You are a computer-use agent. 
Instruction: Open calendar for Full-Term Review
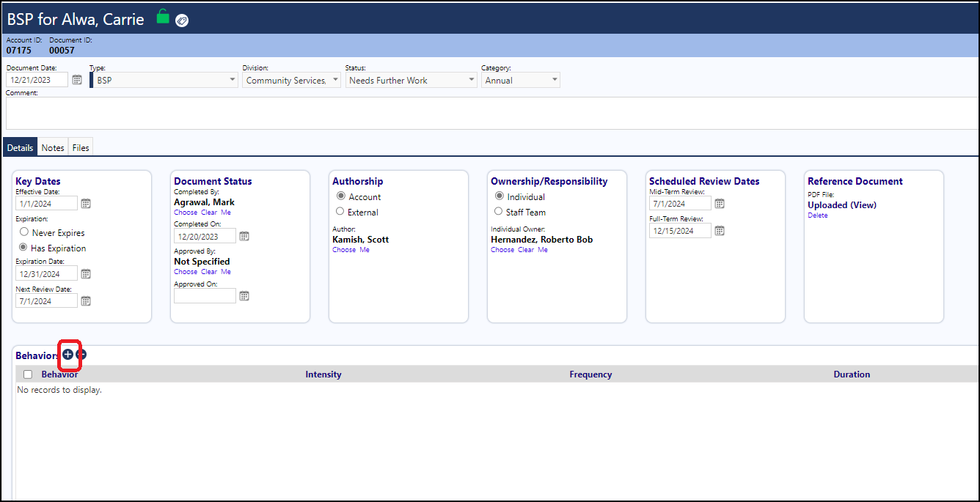720,231
